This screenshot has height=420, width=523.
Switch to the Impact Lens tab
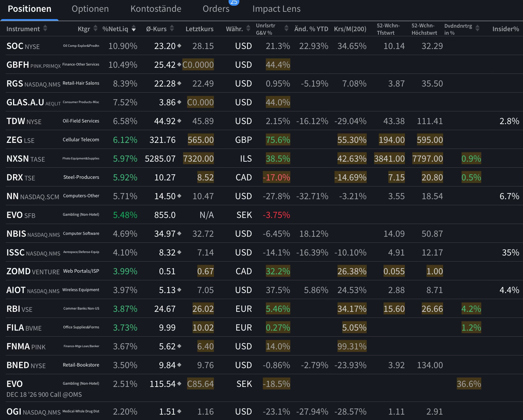[x=276, y=9]
